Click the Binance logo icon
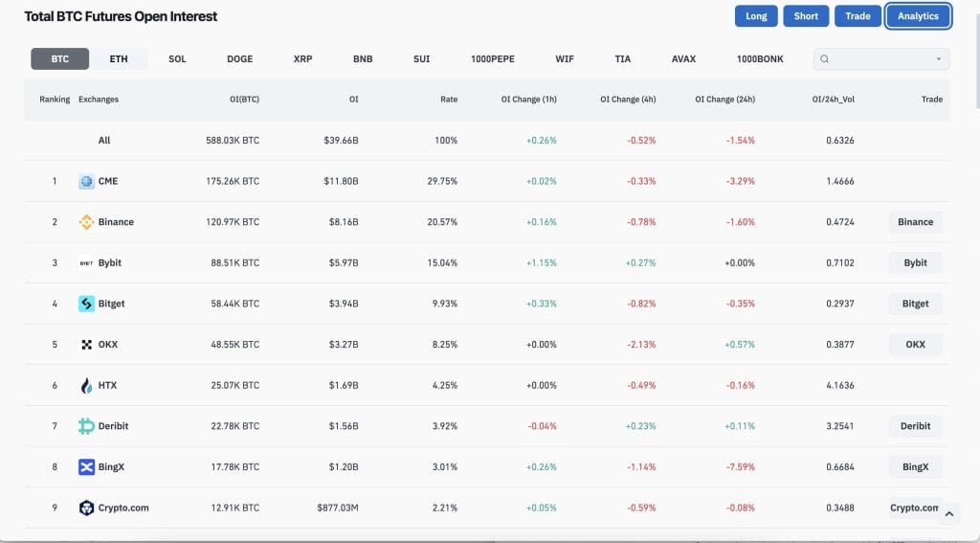 [86, 222]
